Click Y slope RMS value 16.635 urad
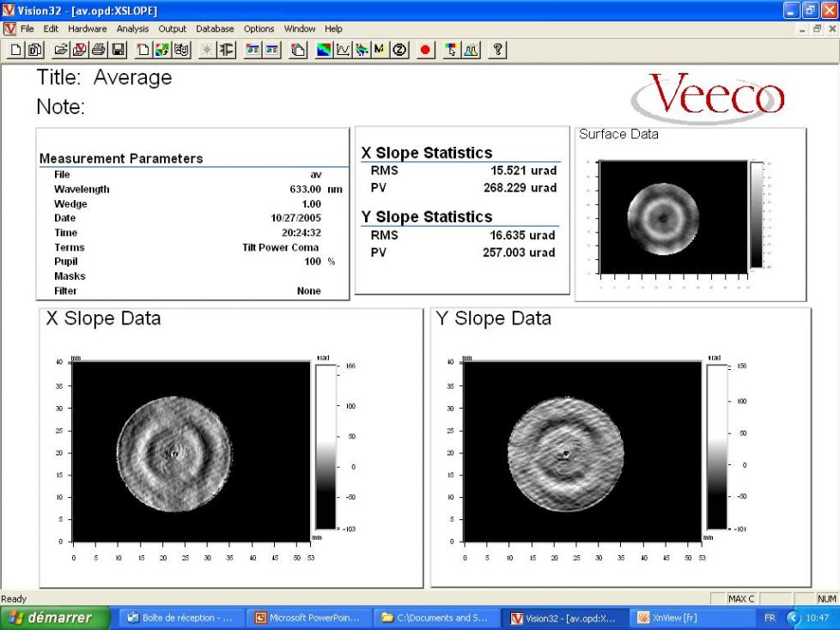Viewport: 840px width, 630px height. coord(522,235)
